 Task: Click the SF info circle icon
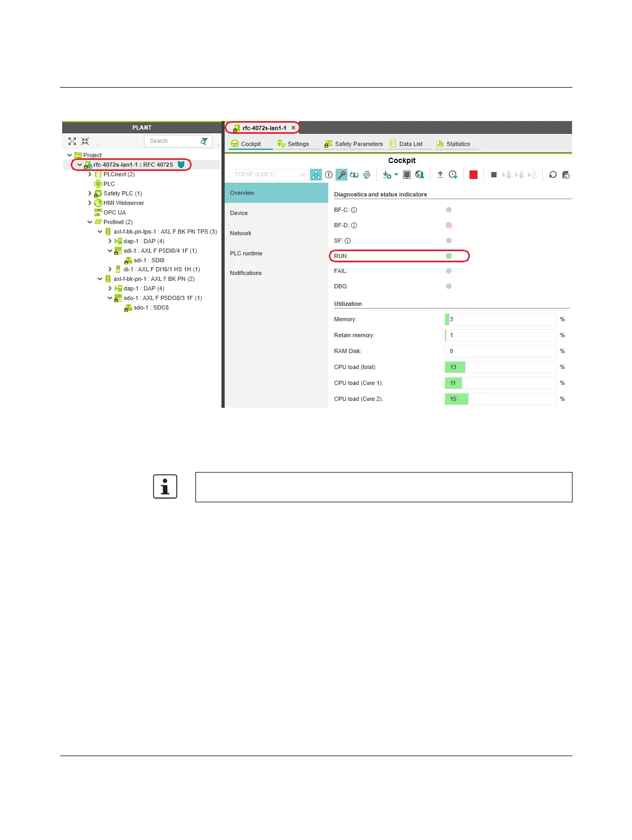pos(348,241)
